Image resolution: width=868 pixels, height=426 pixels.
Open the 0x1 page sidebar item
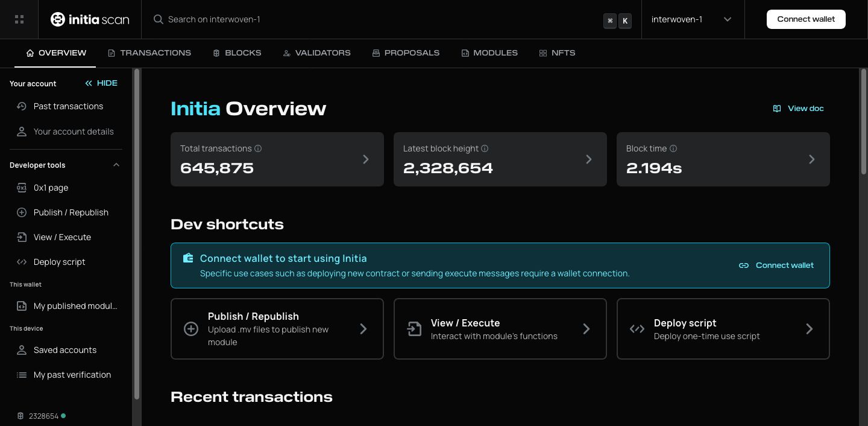[x=51, y=188]
